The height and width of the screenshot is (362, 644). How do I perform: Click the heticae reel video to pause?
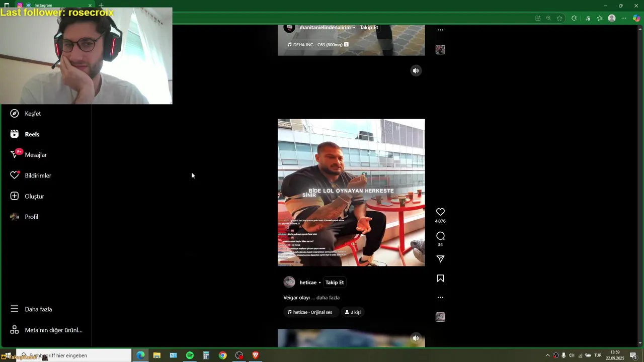tap(351, 193)
